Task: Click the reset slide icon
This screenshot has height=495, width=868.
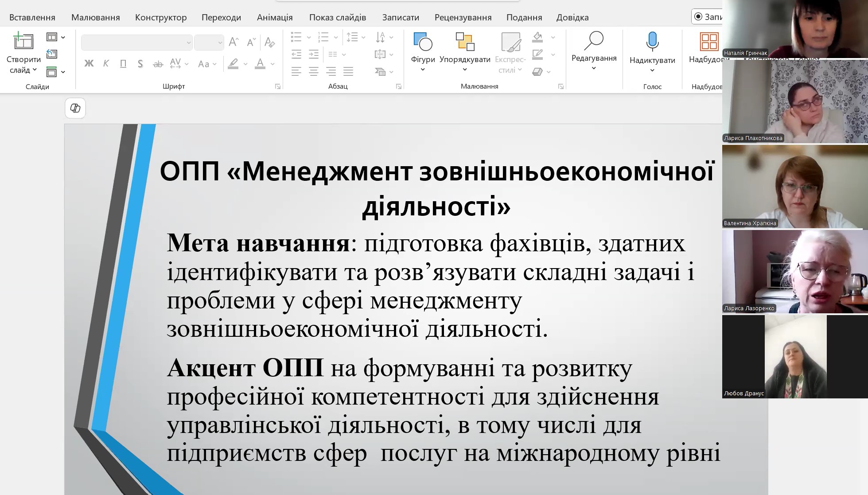Action: point(52,54)
